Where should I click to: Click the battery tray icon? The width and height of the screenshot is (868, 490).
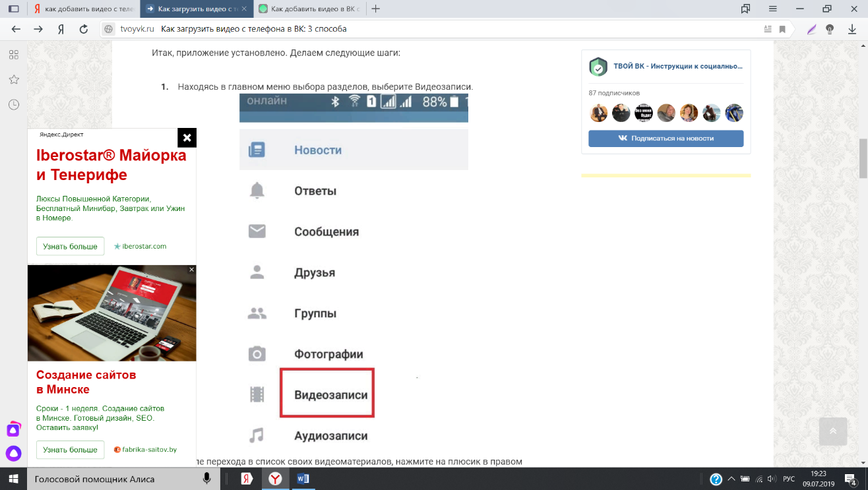click(745, 479)
